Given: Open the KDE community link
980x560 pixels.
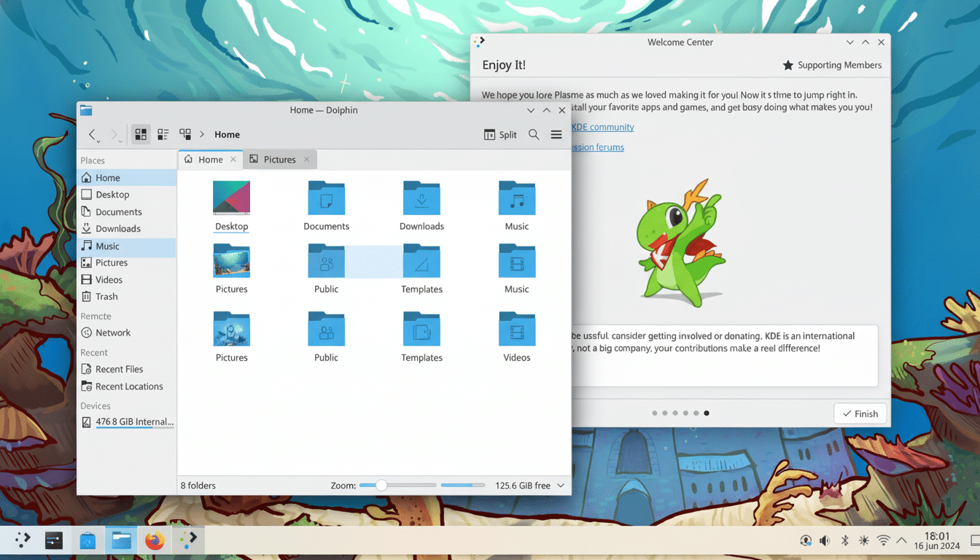Looking at the screenshot, I should pos(602,126).
